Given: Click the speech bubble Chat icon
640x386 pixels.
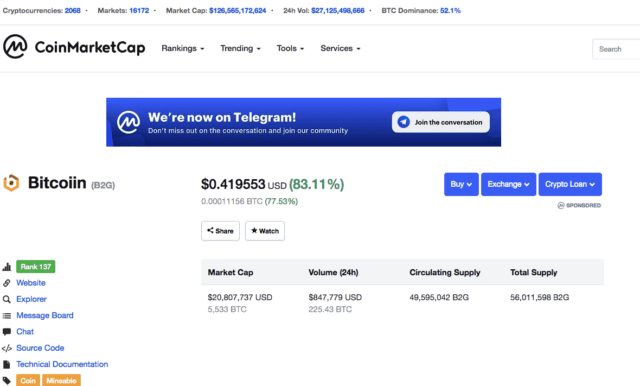Looking at the screenshot, I should pos(7,332).
